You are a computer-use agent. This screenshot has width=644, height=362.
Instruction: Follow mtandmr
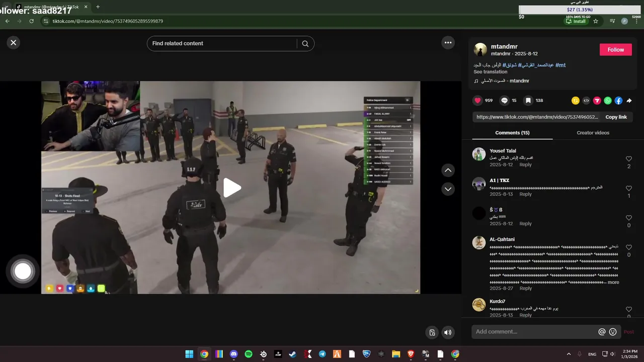point(615,50)
